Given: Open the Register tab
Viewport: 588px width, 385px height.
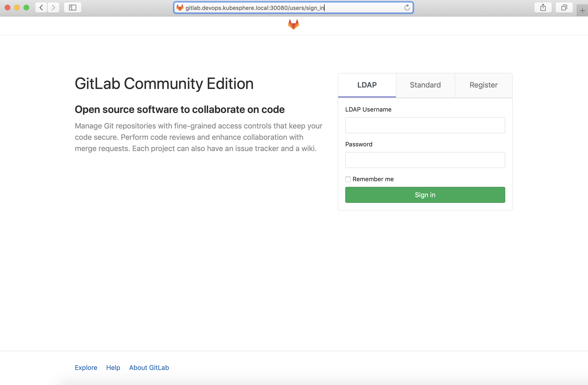Looking at the screenshot, I should pyautogui.click(x=484, y=85).
